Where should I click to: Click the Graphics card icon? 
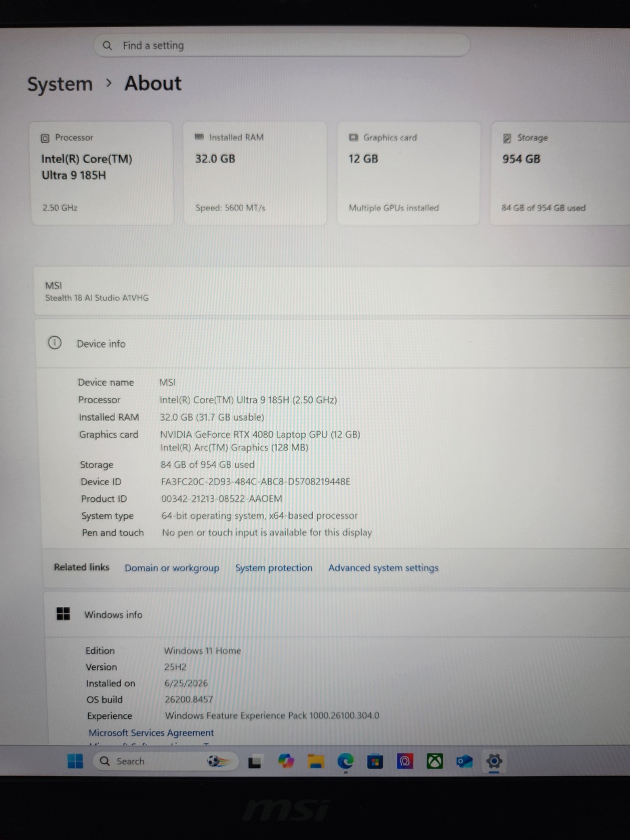[353, 138]
